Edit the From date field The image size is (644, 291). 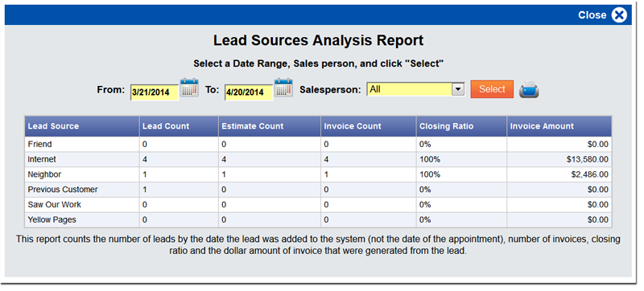tap(155, 92)
